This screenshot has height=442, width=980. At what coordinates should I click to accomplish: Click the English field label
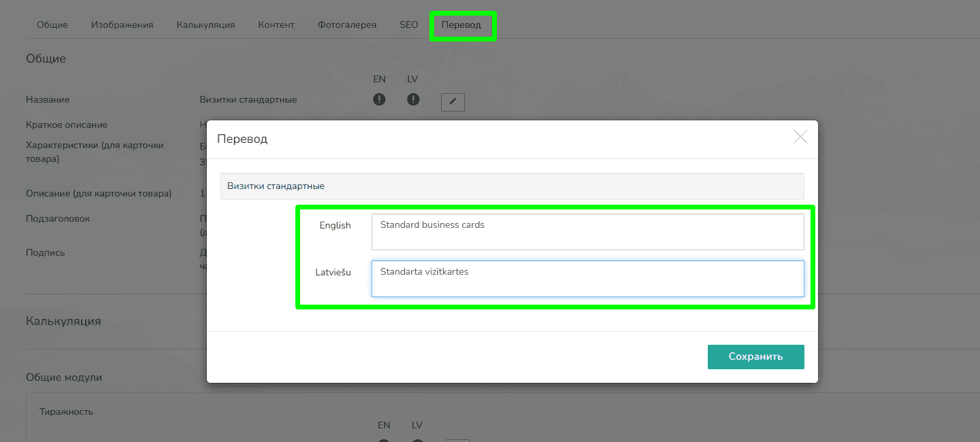[x=335, y=226]
